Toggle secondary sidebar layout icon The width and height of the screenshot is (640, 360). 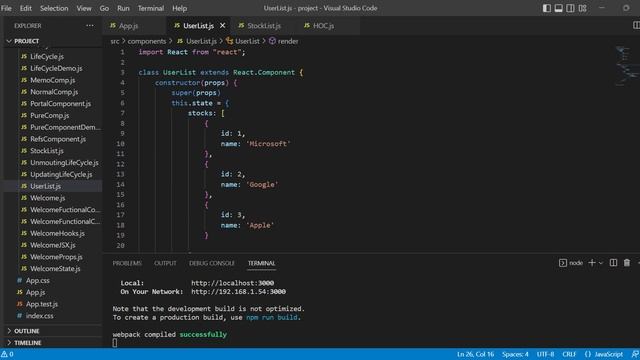(x=570, y=8)
